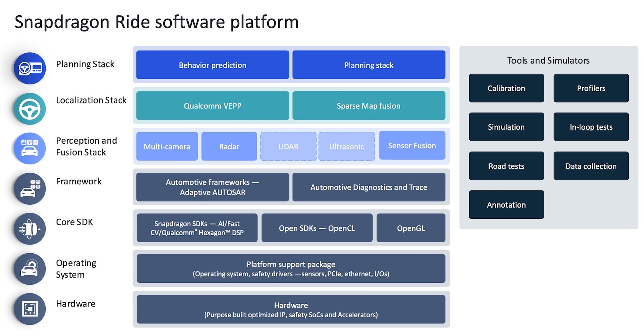Click the Qualcomm VEPP block

click(213, 106)
